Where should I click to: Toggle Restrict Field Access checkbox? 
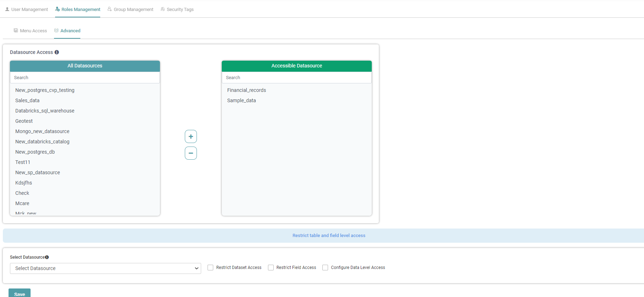[x=271, y=268]
